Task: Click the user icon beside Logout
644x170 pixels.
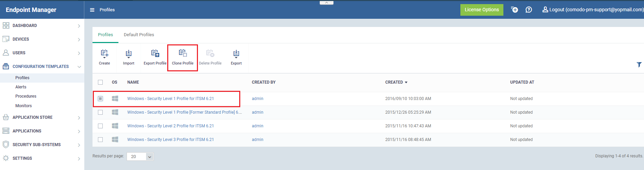Action: [545, 10]
